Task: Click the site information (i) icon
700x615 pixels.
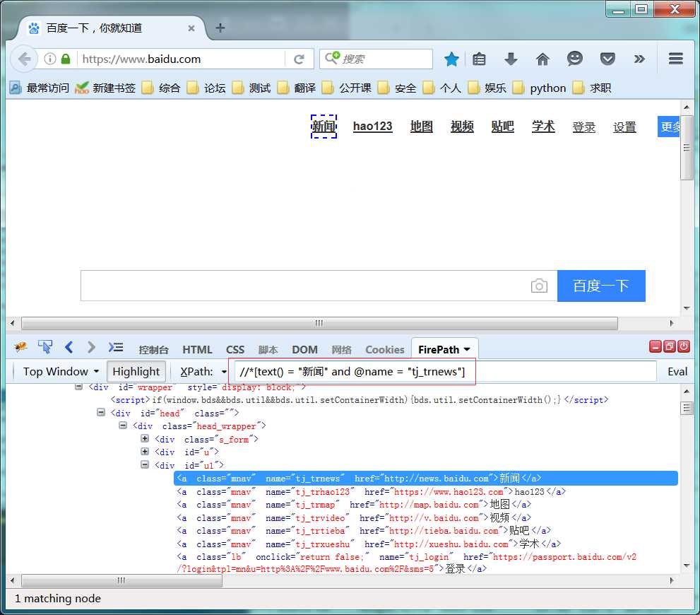Action: pos(50,59)
